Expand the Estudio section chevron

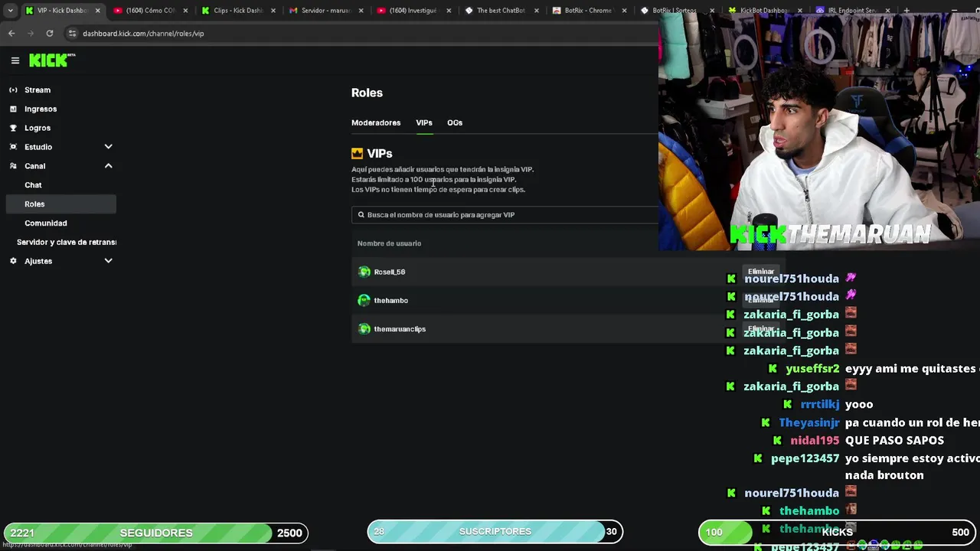coord(108,147)
